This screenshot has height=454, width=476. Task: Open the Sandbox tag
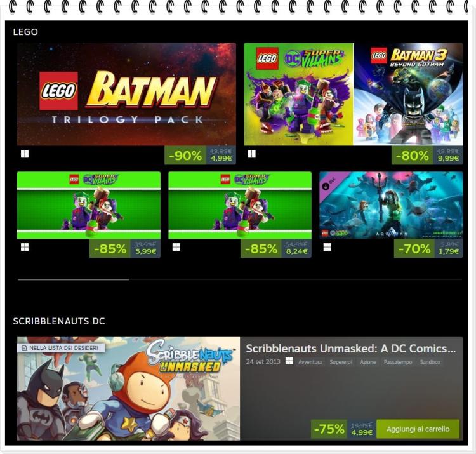430,362
